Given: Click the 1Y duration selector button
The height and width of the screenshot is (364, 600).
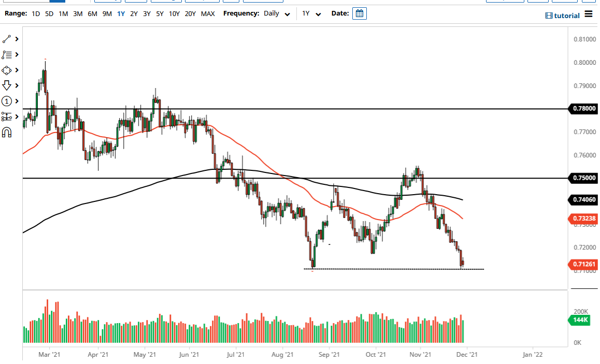Looking at the screenshot, I should pos(309,13).
